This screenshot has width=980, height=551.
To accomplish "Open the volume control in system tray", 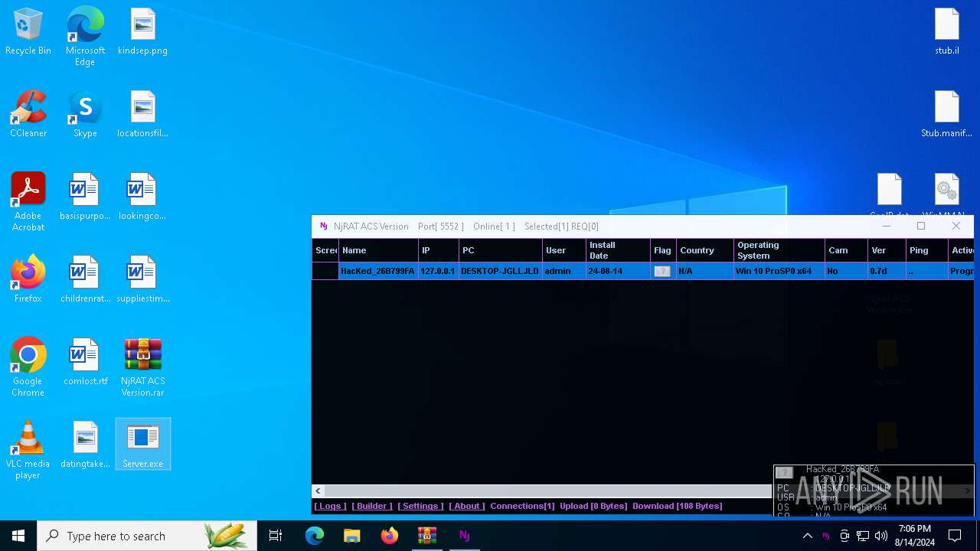I will 881,536.
